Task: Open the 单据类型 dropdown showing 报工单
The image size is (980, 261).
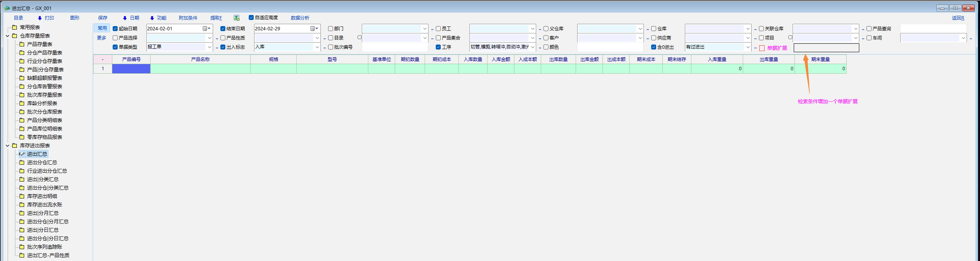Action: [209, 47]
